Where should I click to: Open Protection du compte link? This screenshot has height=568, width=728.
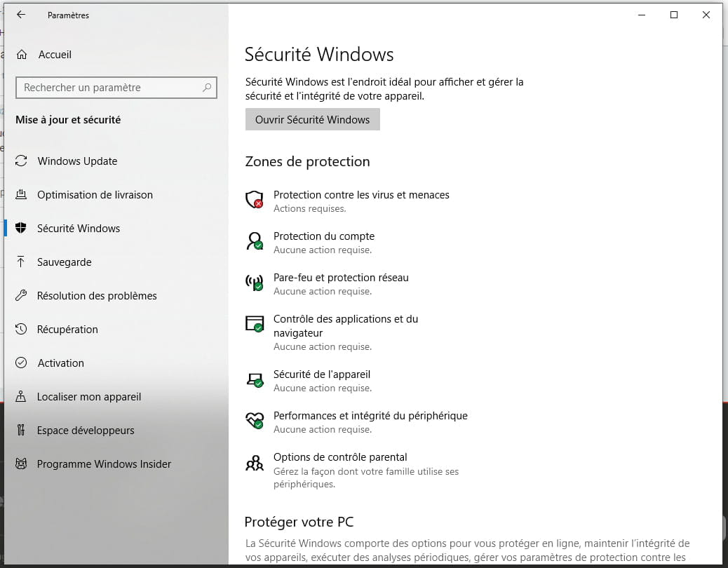pyautogui.click(x=323, y=236)
